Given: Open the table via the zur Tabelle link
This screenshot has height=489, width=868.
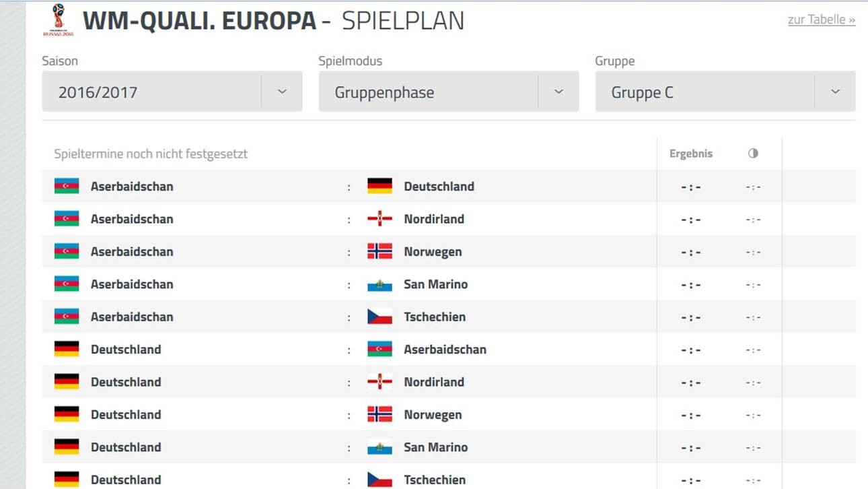Looking at the screenshot, I should pos(821,20).
